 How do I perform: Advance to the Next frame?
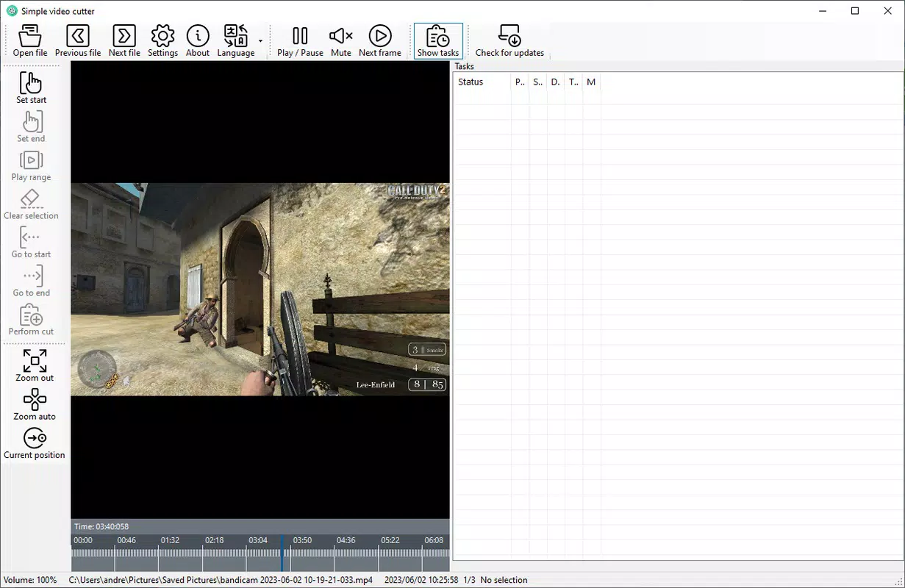[x=380, y=41]
